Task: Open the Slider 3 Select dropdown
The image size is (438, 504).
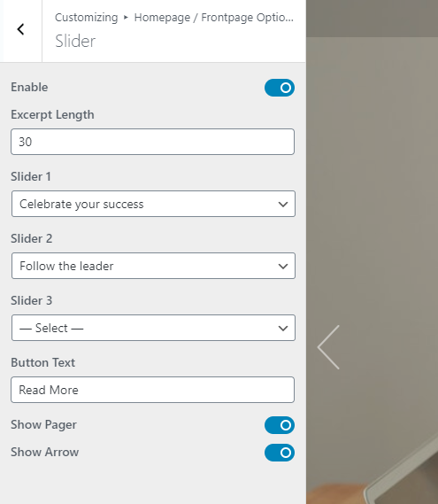Action: click(x=153, y=328)
